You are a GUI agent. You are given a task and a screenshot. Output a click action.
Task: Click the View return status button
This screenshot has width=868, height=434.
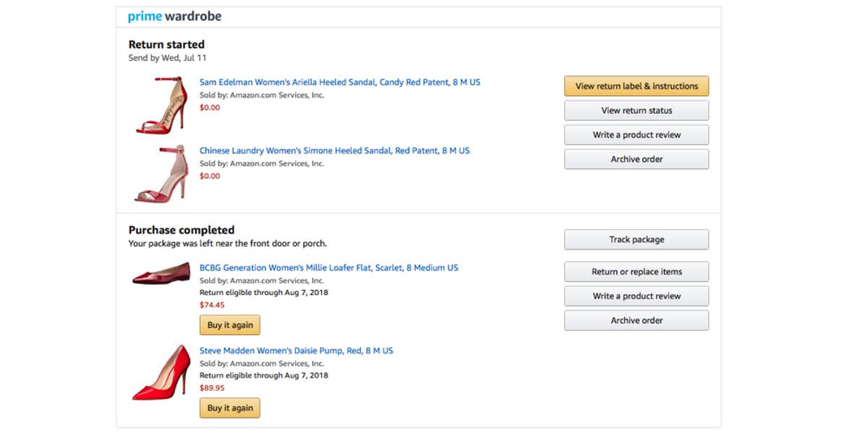tap(636, 110)
